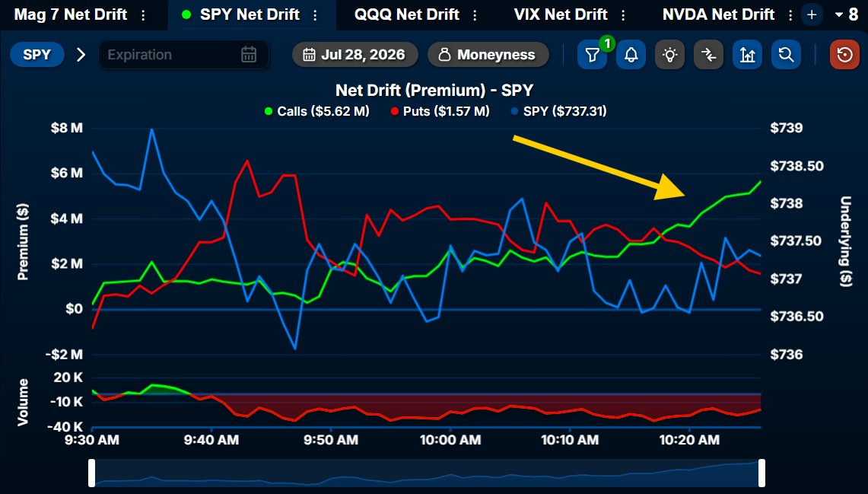Select the SPY Net Drift tab
The height and width of the screenshot is (494, 868).
pos(250,14)
